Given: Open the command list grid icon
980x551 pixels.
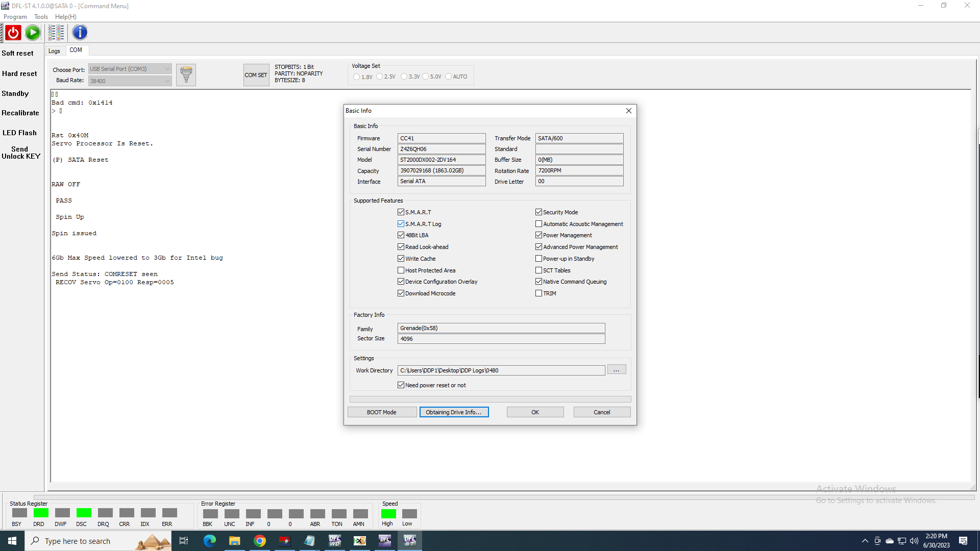Looking at the screenshot, I should pos(56,33).
